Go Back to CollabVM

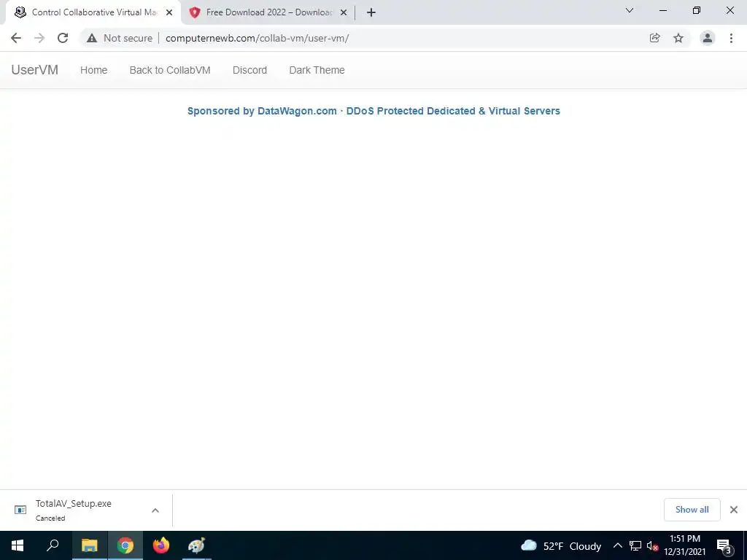(170, 70)
